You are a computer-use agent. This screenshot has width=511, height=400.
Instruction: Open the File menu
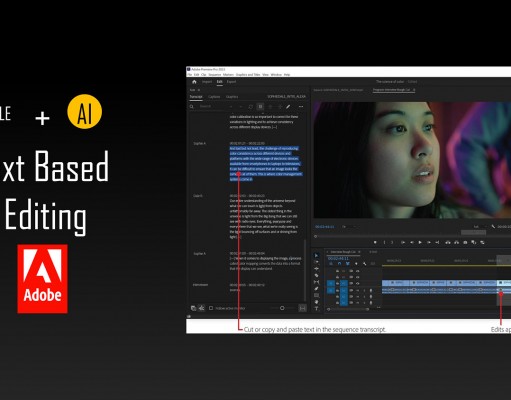tap(190, 75)
